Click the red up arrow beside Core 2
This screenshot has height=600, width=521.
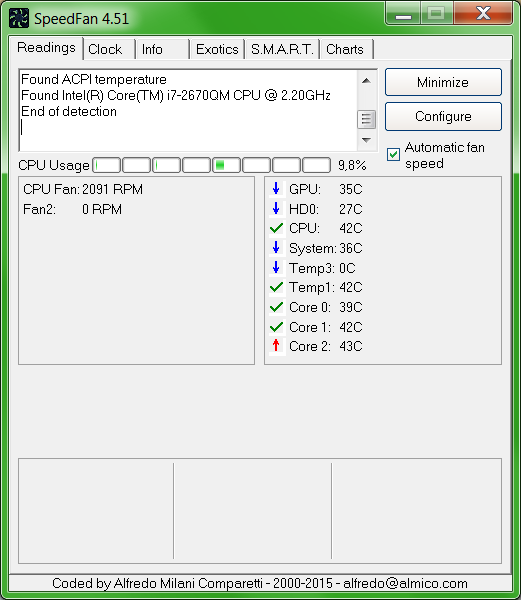point(276,346)
